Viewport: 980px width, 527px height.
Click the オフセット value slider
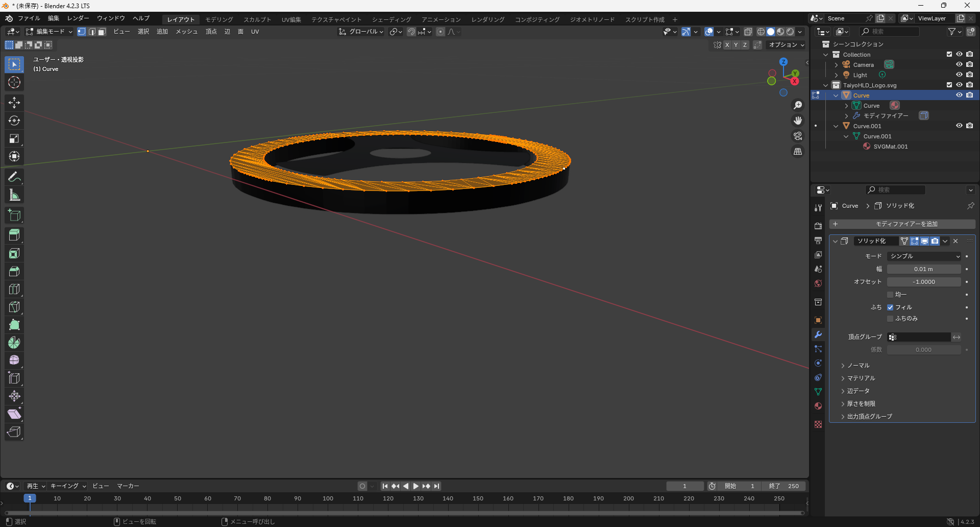(924, 282)
